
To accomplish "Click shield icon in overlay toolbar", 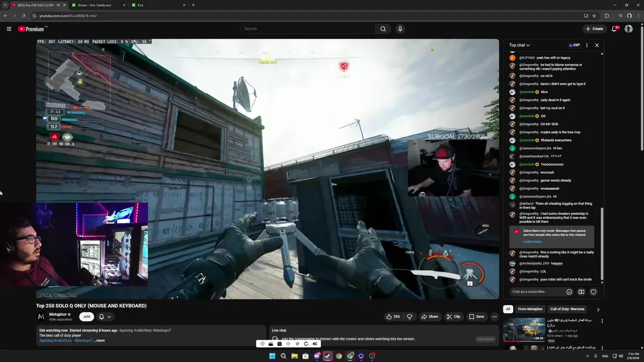I will [x=262, y=344].
